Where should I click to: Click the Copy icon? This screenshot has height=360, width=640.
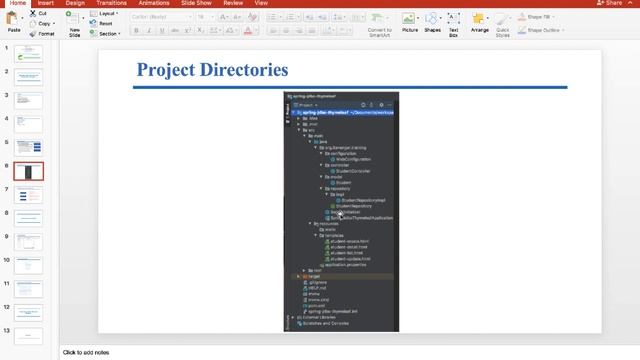click(33, 24)
